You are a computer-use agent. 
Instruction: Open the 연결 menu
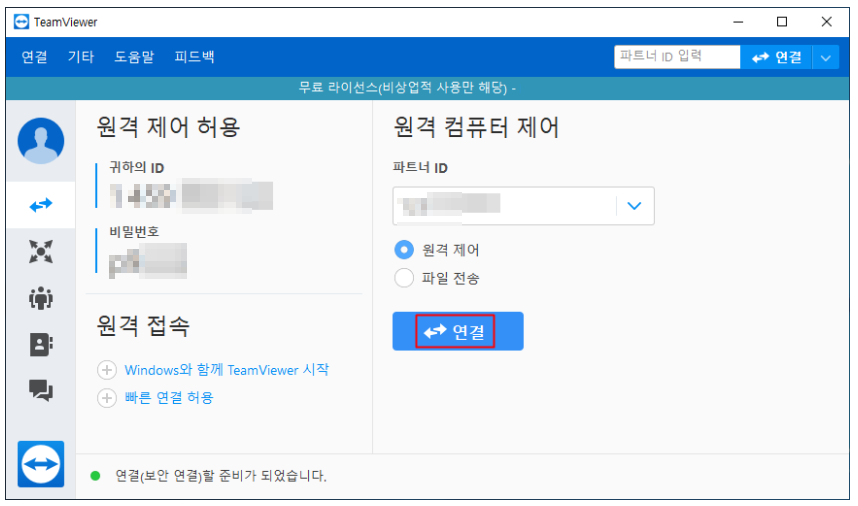pyautogui.click(x=34, y=57)
